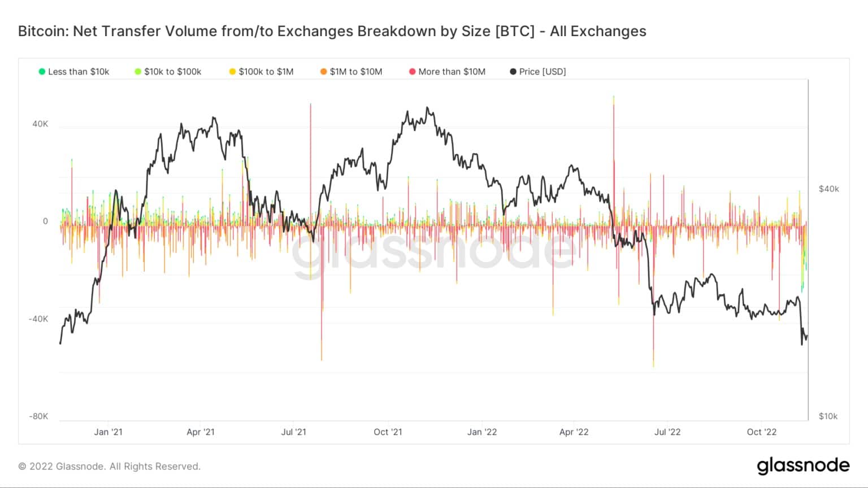Click the '40K' left axis label
Image resolution: width=868 pixels, height=488 pixels.
tap(40, 124)
